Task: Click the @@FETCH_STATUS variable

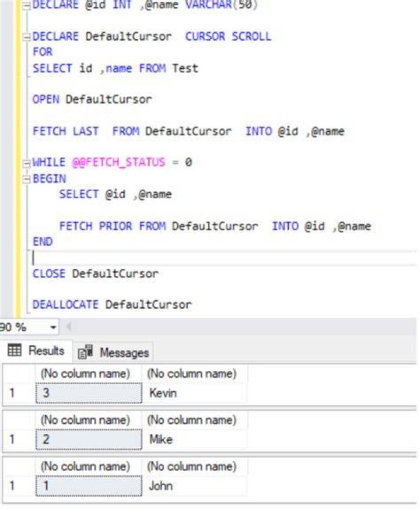Action: pyautogui.click(x=118, y=162)
